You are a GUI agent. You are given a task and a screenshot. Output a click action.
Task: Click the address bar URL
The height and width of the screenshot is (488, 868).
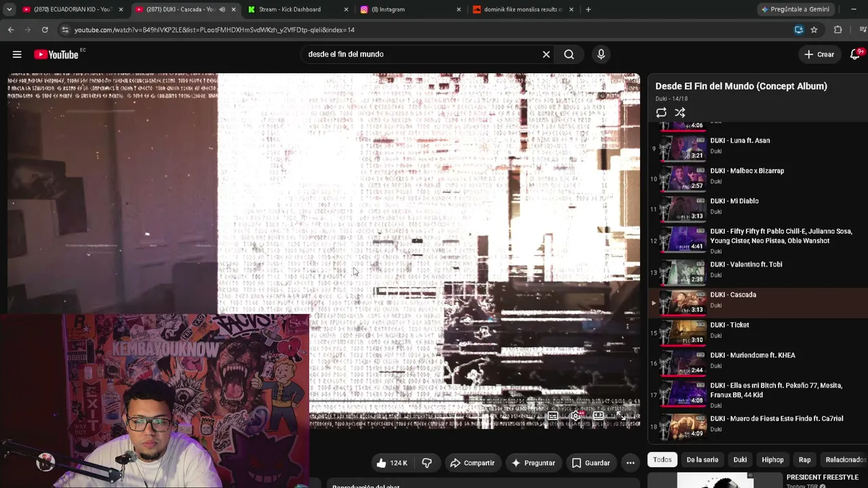[x=214, y=30]
